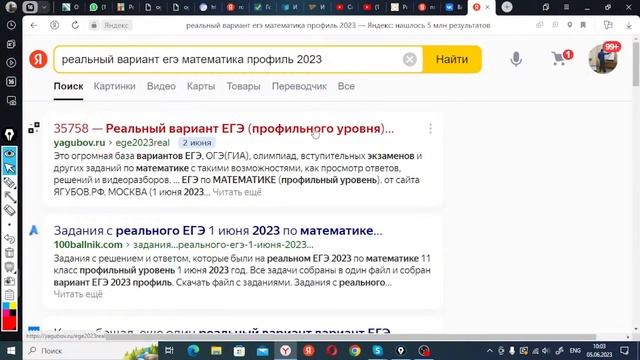Click the '2 июня' date badge
The image size is (640, 360).
[x=197, y=142]
